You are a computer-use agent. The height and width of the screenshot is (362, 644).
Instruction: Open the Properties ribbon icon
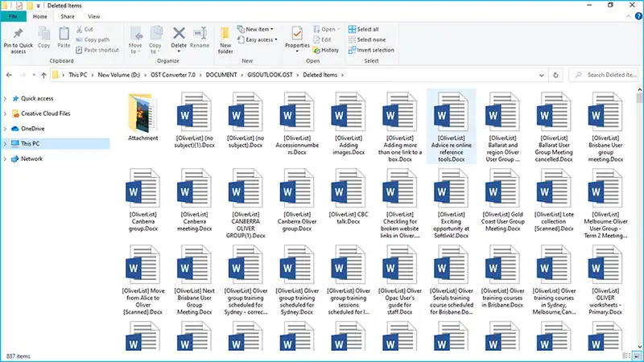pos(297,33)
